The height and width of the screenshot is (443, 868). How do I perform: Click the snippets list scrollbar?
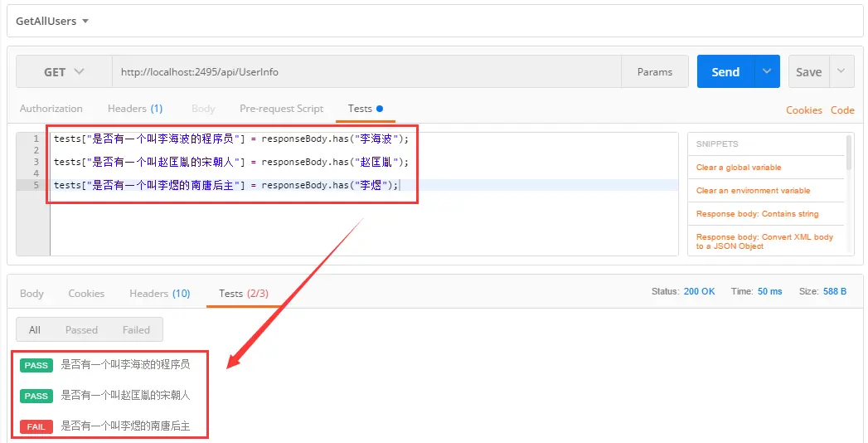849,153
